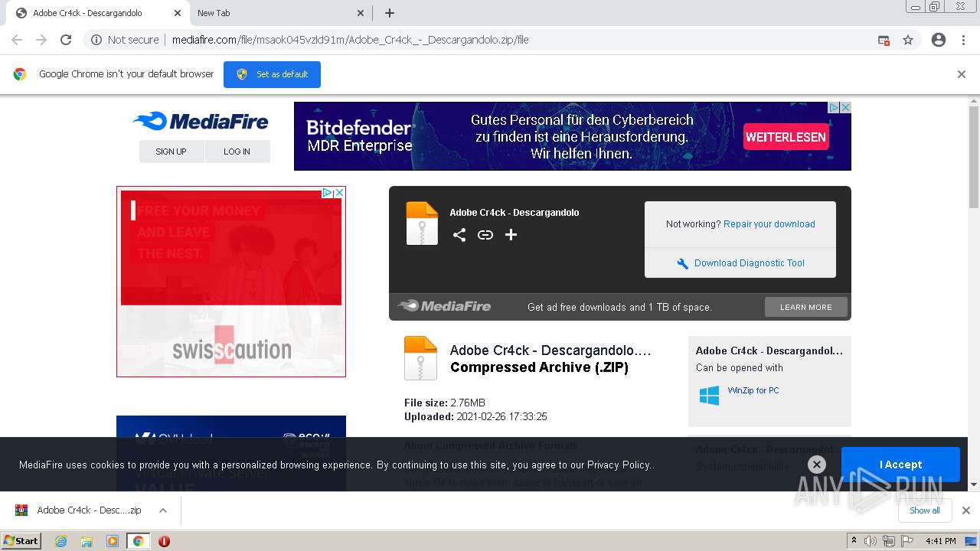Viewport: 980px width, 551px height.
Task: Show hidden tray icons arrow
Action: pos(854,541)
